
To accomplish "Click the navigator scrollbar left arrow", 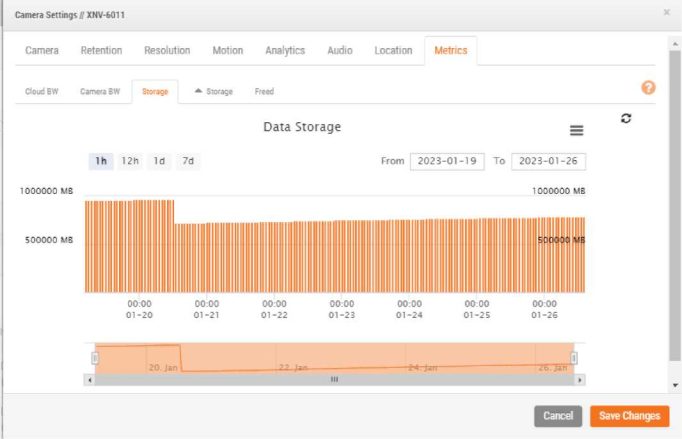I will click(91, 380).
